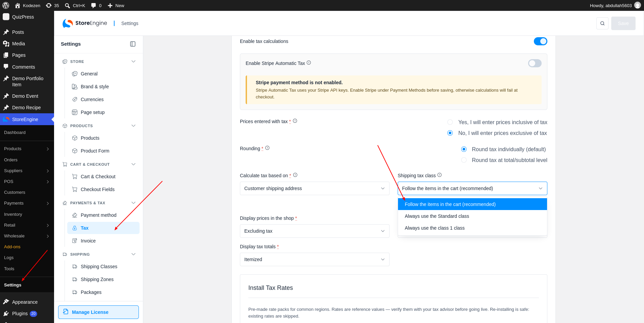
Task: Click the StoreEngine logo in the header
Action: 85,23
